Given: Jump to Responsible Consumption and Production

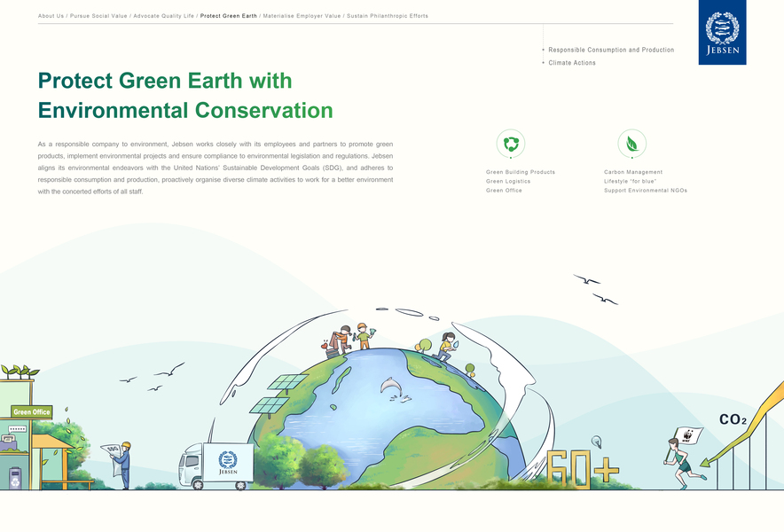Looking at the screenshot, I should coord(611,50).
